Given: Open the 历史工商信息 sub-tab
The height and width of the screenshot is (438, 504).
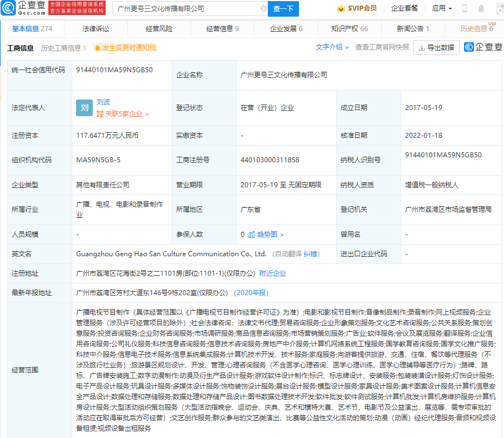Looking at the screenshot, I should coord(64,48).
